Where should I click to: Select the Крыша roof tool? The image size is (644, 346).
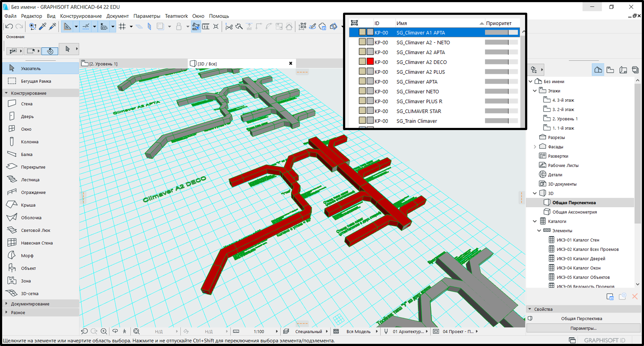tap(41, 205)
